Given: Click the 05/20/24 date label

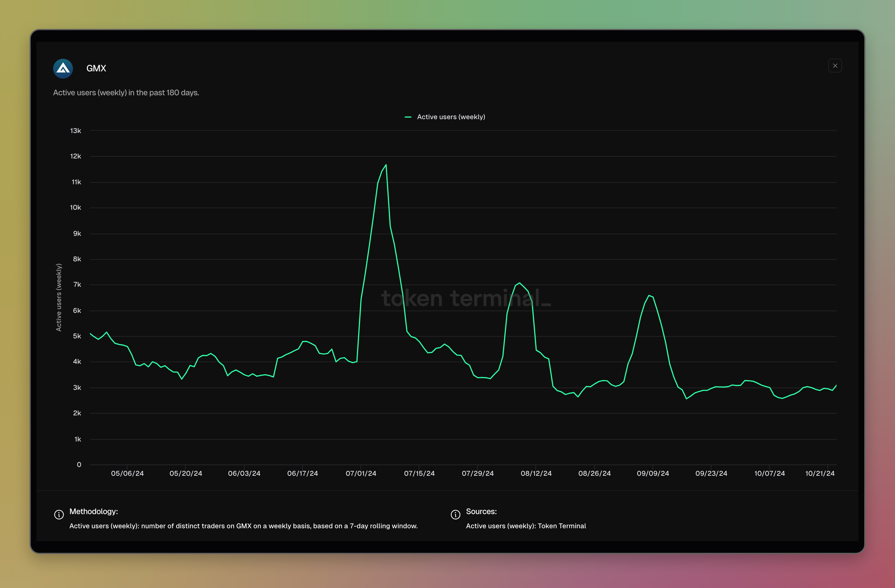Looking at the screenshot, I should (186, 473).
